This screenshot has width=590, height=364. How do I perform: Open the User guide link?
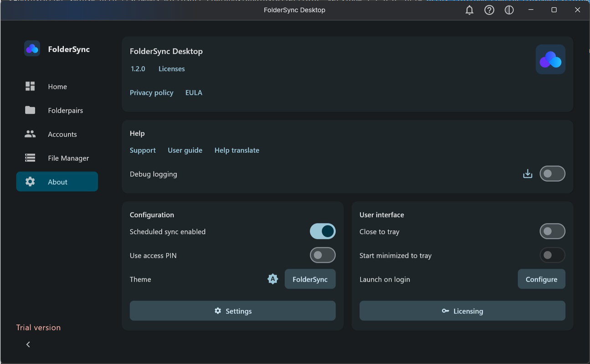pos(185,150)
